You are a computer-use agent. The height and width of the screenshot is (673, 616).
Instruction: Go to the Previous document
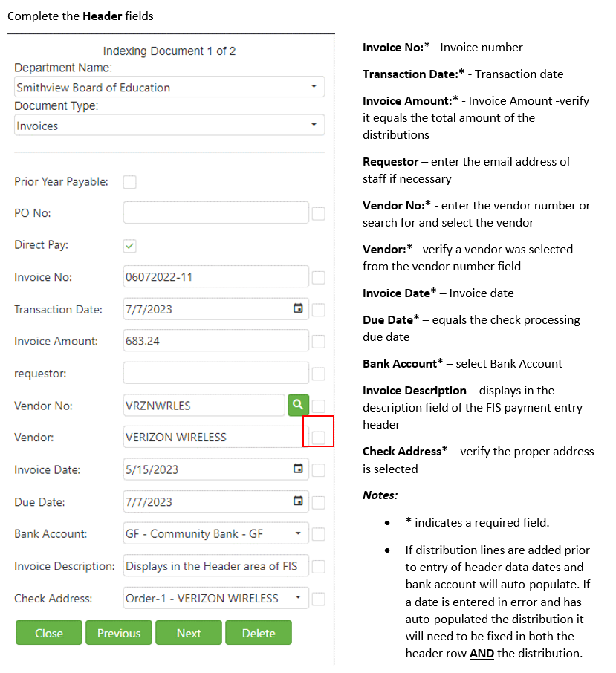(x=119, y=633)
